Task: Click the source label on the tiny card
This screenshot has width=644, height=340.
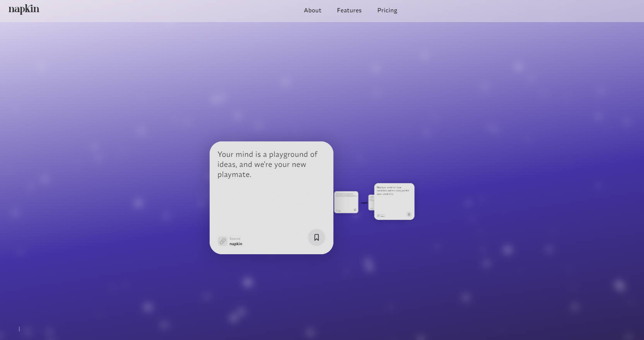Action: coord(339,211)
